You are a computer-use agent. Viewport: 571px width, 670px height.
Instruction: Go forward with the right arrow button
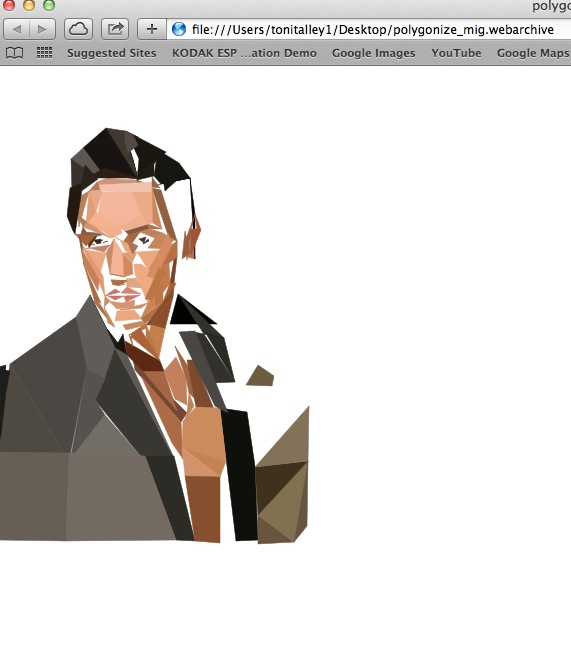coord(42,29)
